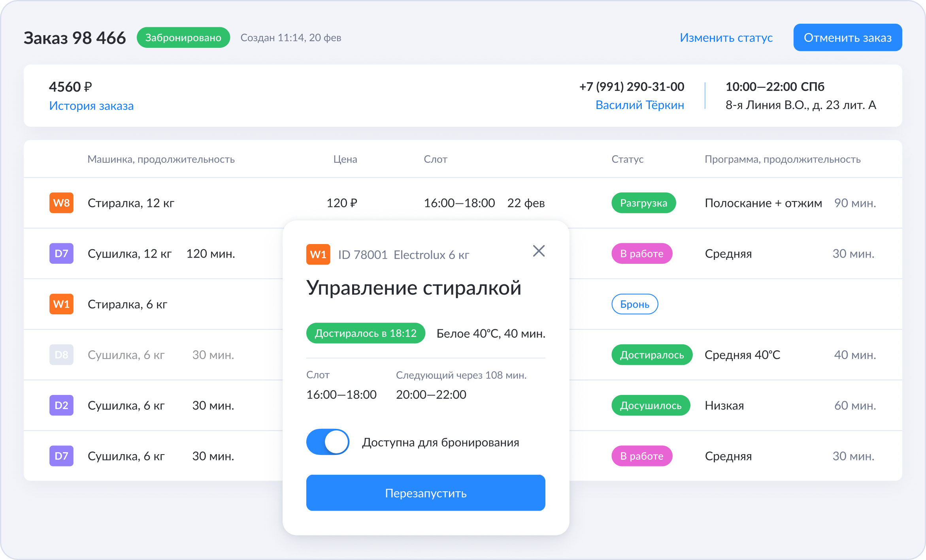Click the D2 dryer badge icon
926x560 pixels.
[x=61, y=405]
